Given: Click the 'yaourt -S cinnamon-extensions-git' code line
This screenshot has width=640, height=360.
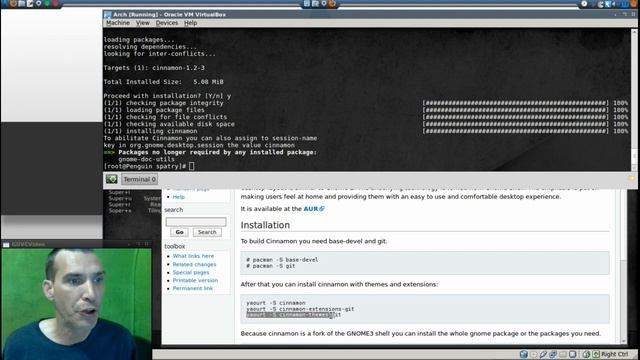Looking at the screenshot, I should pos(300,309).
